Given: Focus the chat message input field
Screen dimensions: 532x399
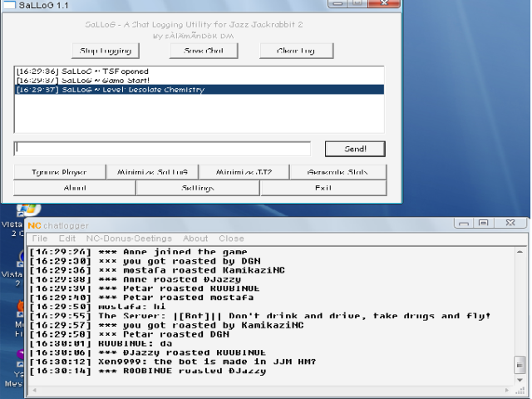Looking at the screenshot, I should pos(162,149).
